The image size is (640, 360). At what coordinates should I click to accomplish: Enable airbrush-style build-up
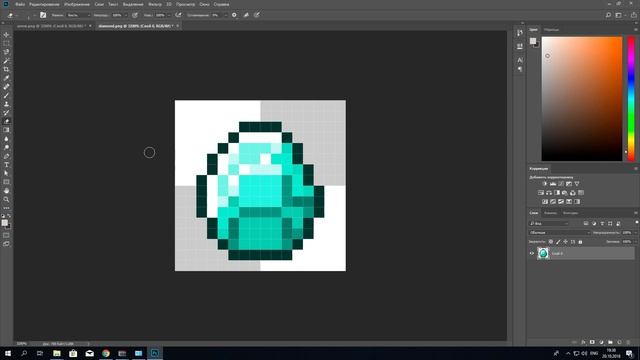click(178, 15)
